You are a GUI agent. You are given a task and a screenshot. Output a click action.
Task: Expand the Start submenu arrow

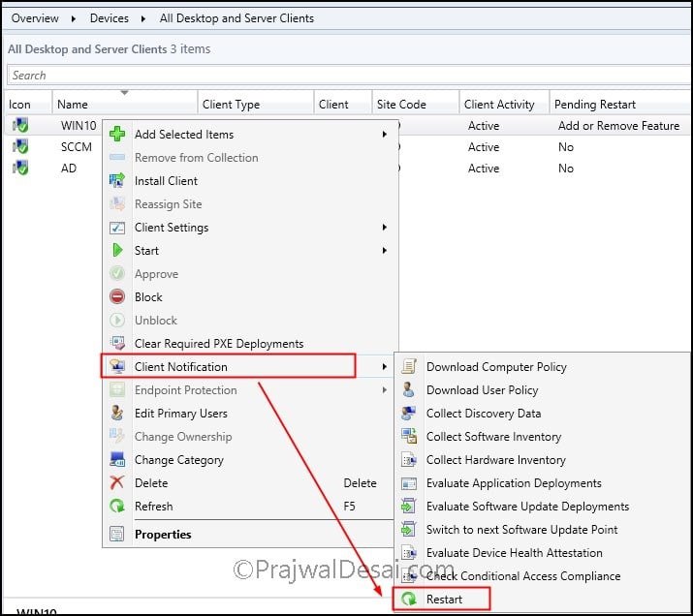pos(385,251)
